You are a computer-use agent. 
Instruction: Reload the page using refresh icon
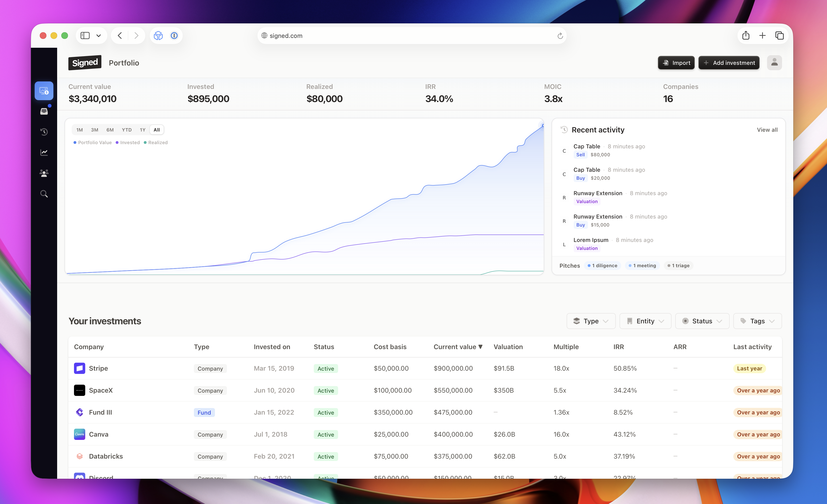coord(560,36)
